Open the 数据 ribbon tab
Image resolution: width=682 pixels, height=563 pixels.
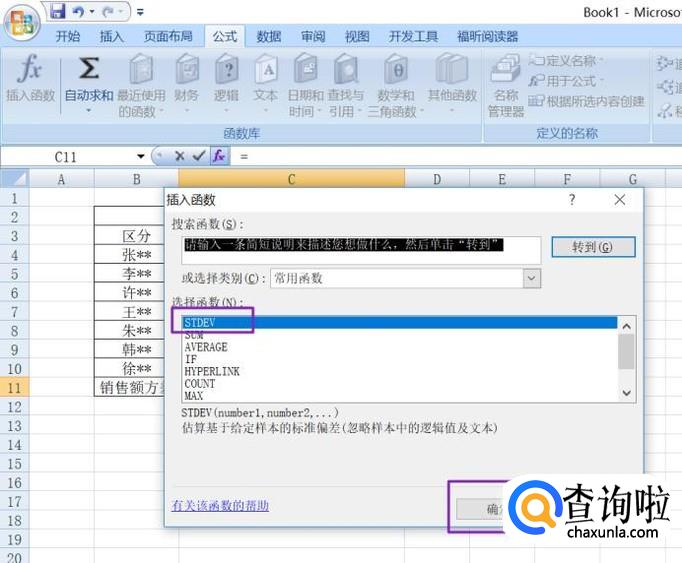click(x=269, y=36)
